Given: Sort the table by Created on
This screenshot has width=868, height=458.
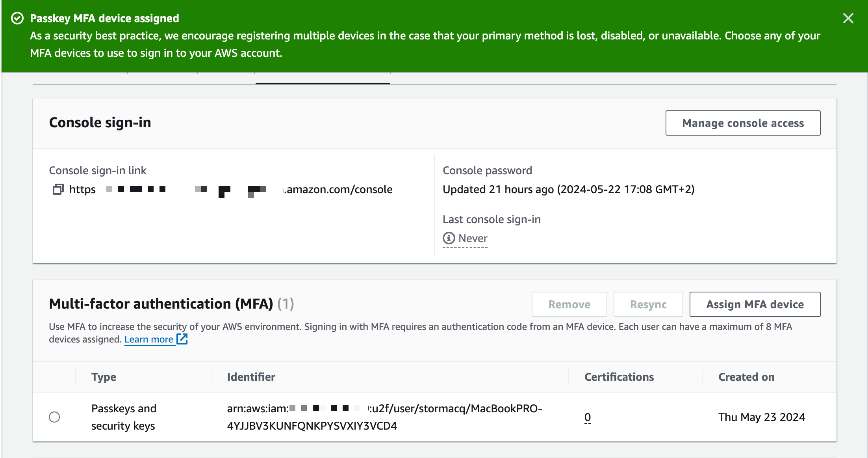Looking at the screenshot, I should [x=746, y=377].
